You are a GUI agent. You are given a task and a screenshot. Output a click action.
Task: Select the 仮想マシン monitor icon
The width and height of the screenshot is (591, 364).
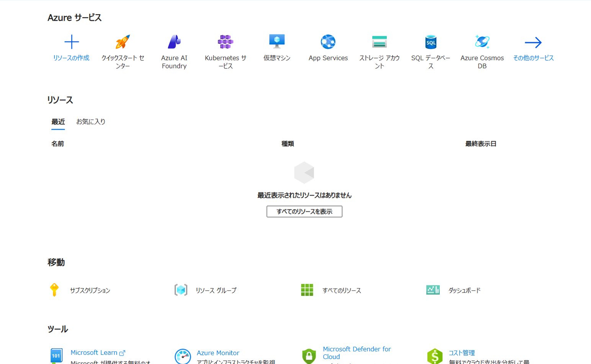click(x=277, y=41)
